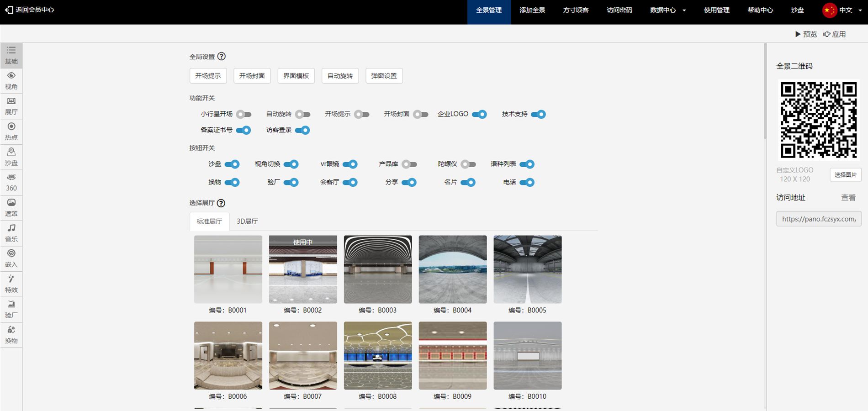Enable the 小行星开场 toggle

[243, 114]
